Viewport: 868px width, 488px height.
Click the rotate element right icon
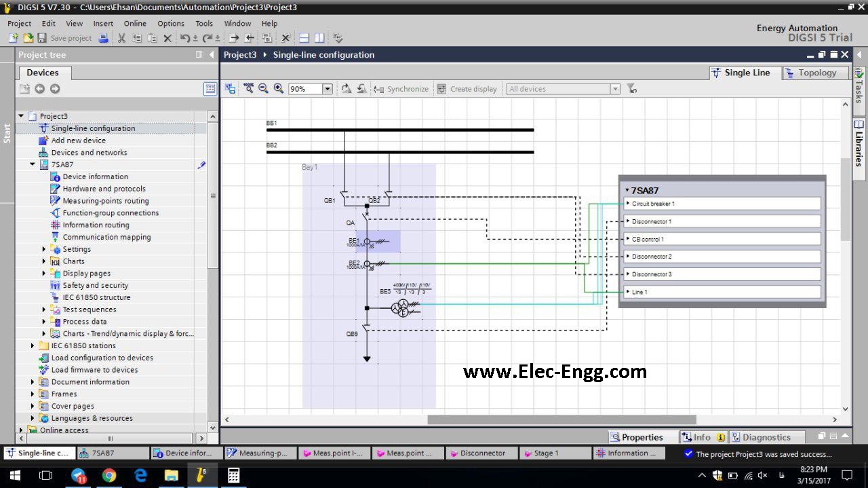tap(346, 88)
